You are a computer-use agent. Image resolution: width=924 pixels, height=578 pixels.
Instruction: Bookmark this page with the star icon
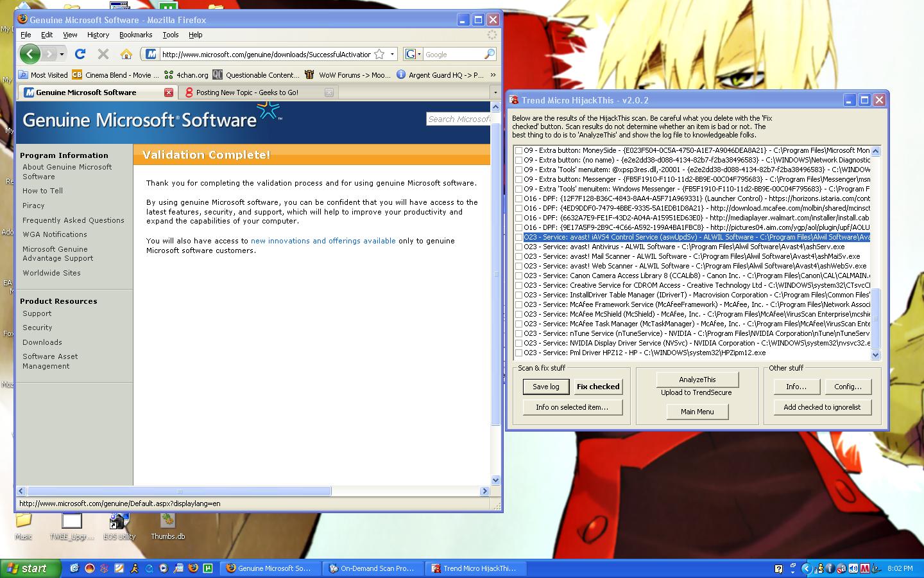[x=379, y=54]
